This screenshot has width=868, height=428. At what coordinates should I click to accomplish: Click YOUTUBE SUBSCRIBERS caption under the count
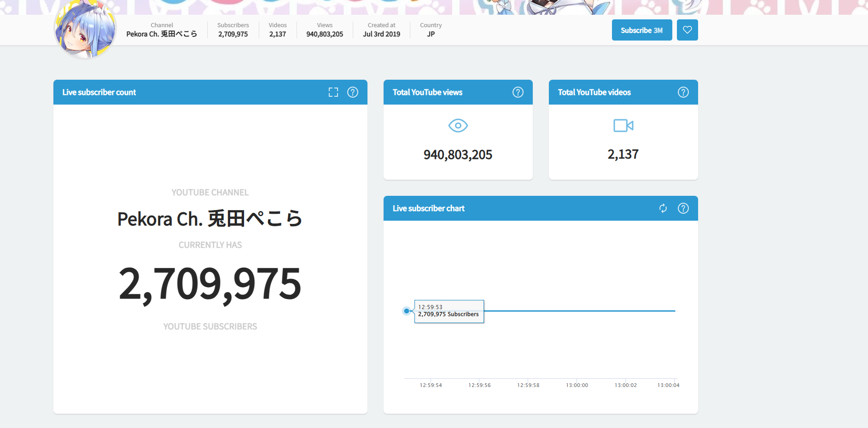tap(210, 327)
